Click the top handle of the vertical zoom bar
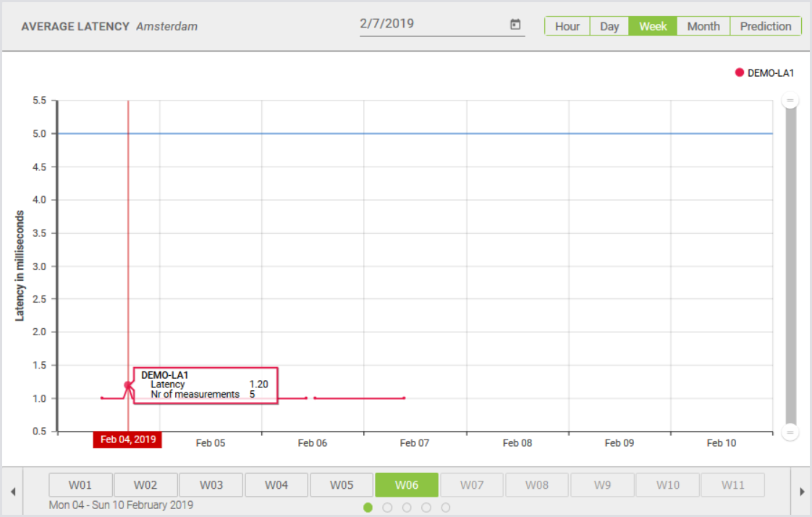The width and height of the screenshot is (812, 517). click(790, 101)
